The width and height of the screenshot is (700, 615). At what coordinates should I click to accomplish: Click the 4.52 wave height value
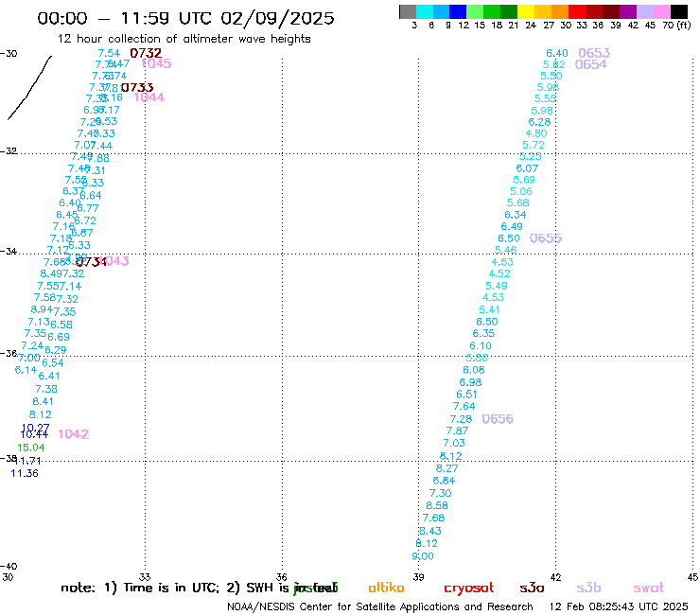(x=499, y=273)
